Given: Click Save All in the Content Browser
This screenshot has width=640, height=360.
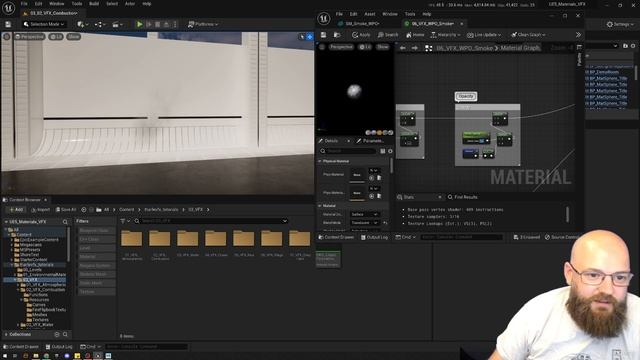Looking at the screenshot, I should (66, 210).
